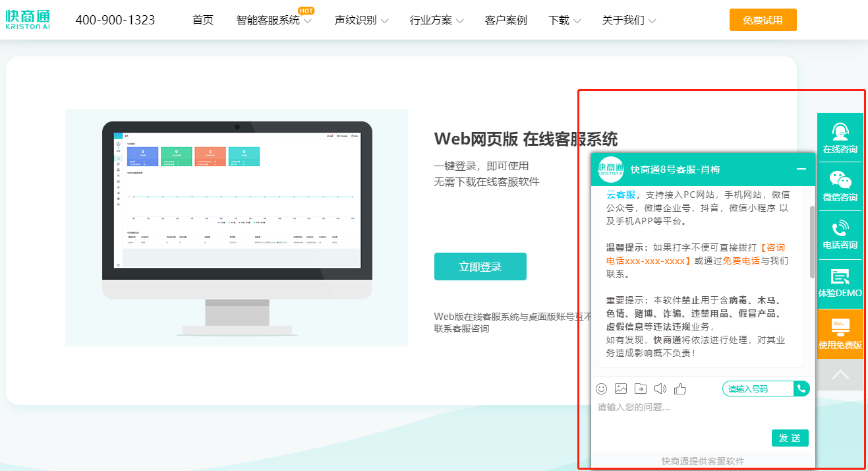Viewport: 868px width, 471px height.
Task: Click the 立即登录 button
Action: tap(480, 267)
